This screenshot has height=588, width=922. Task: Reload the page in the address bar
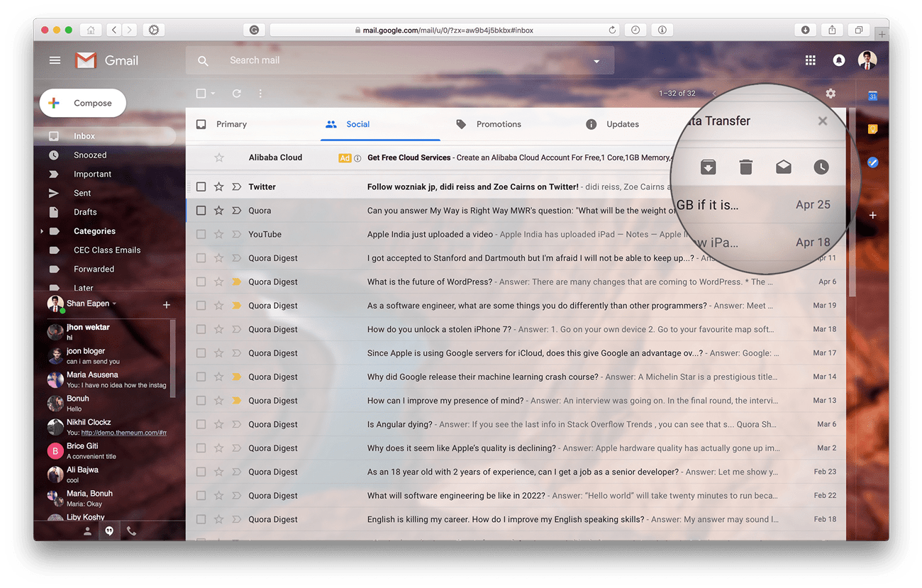tap(612, 30)
